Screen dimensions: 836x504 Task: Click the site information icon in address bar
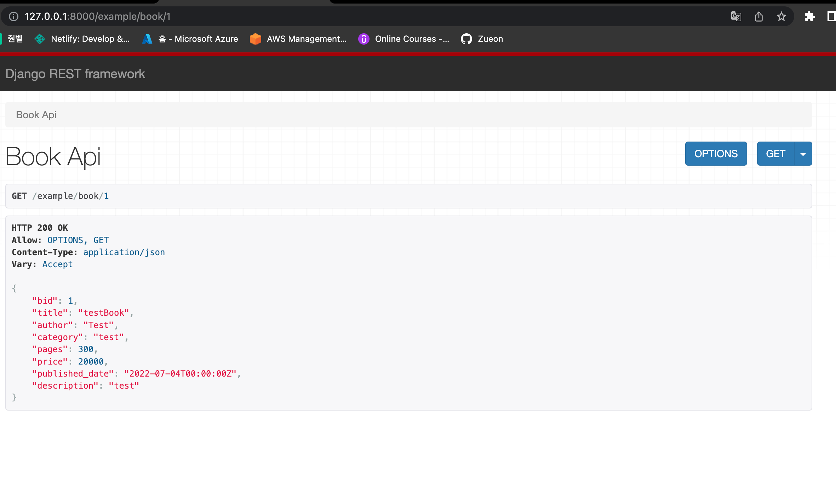pos(13,17)
